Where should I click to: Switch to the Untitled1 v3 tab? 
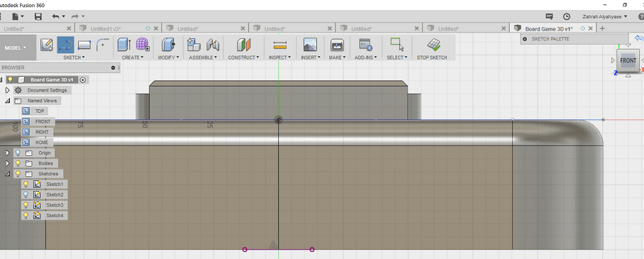[105, 29]
